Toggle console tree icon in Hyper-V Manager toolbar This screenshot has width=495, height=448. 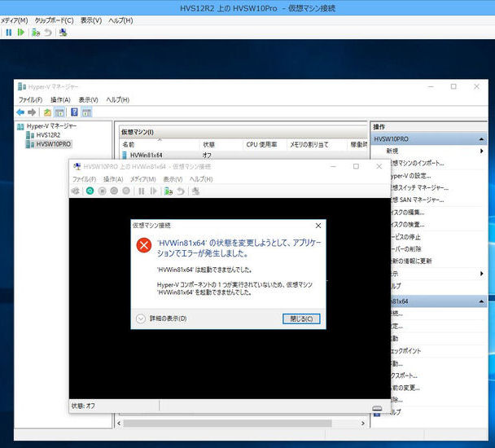pyautogui.click(x=59, y=112)
